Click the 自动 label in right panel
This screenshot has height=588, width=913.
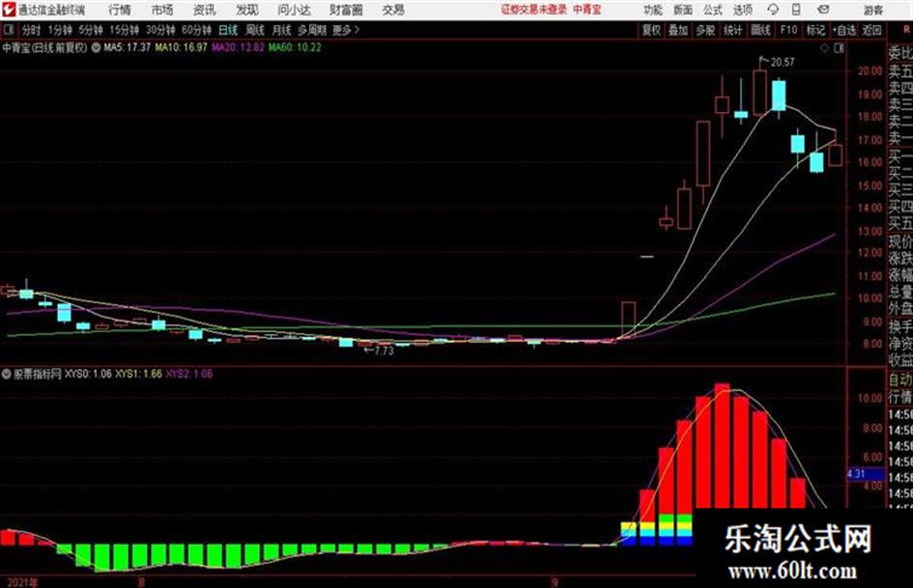pos(900,379)
